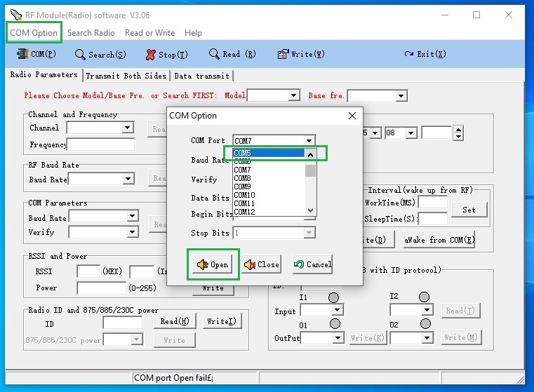Click Read(H) button for Radio ID
The height and width of the screenshot is (392, 534).
coord(175,321)
